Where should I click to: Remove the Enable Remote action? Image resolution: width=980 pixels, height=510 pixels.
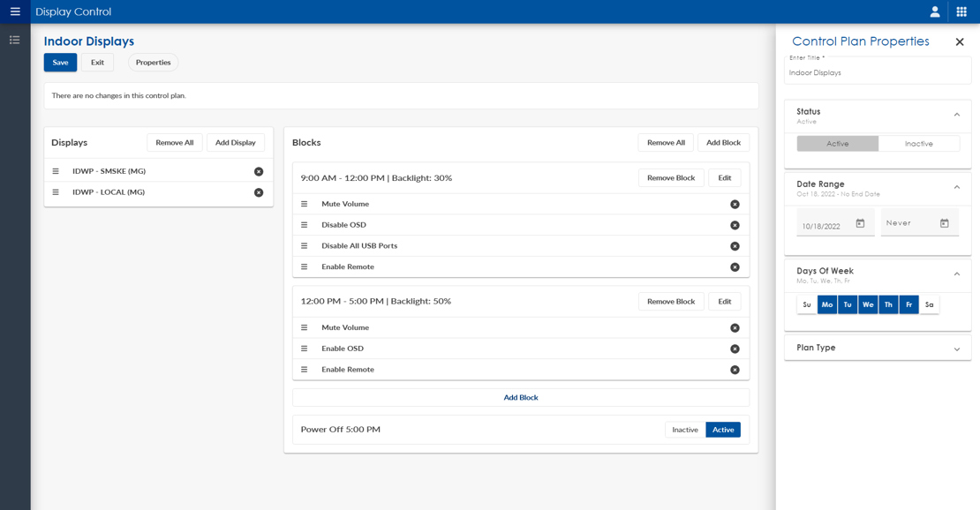click(734, 266)
